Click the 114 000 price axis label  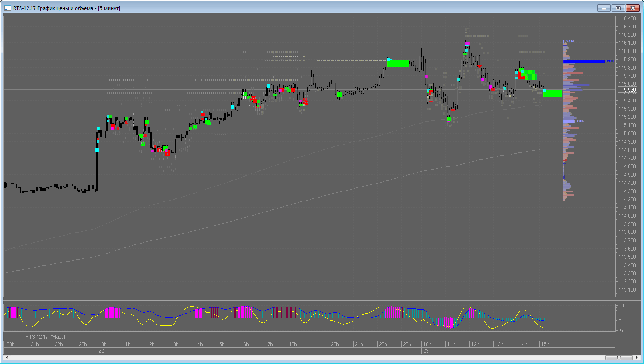point(627,216)
